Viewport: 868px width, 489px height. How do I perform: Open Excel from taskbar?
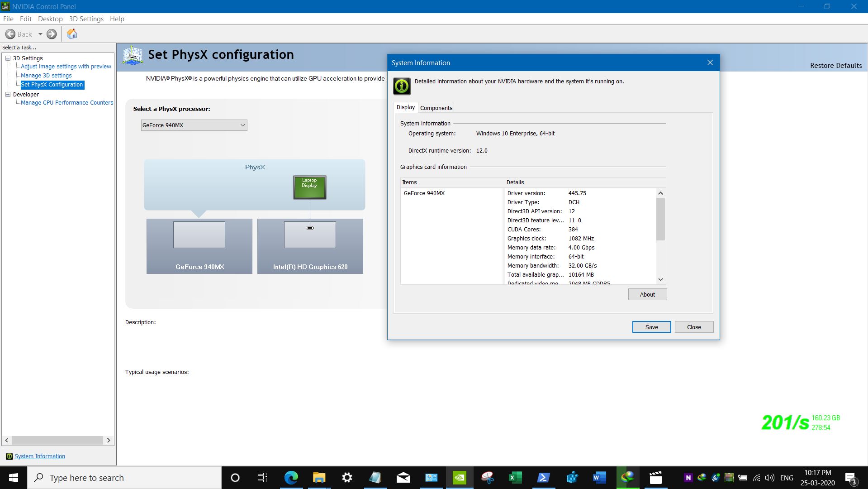(515, 478)
